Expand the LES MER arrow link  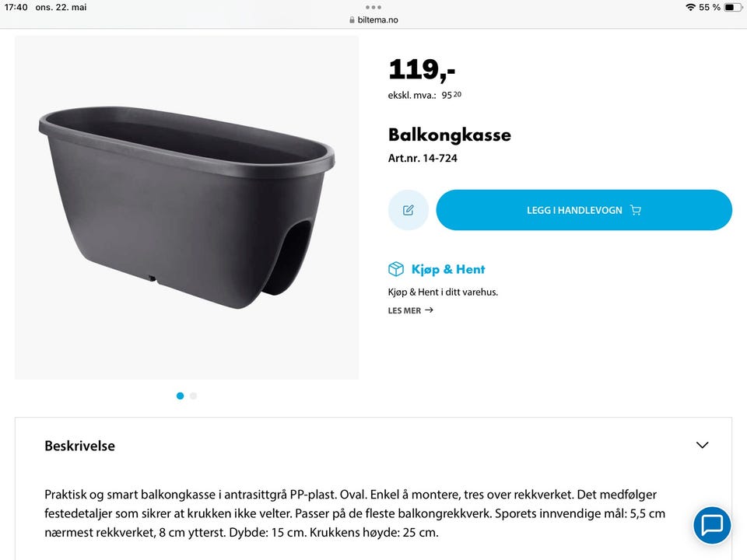[429, 310]
